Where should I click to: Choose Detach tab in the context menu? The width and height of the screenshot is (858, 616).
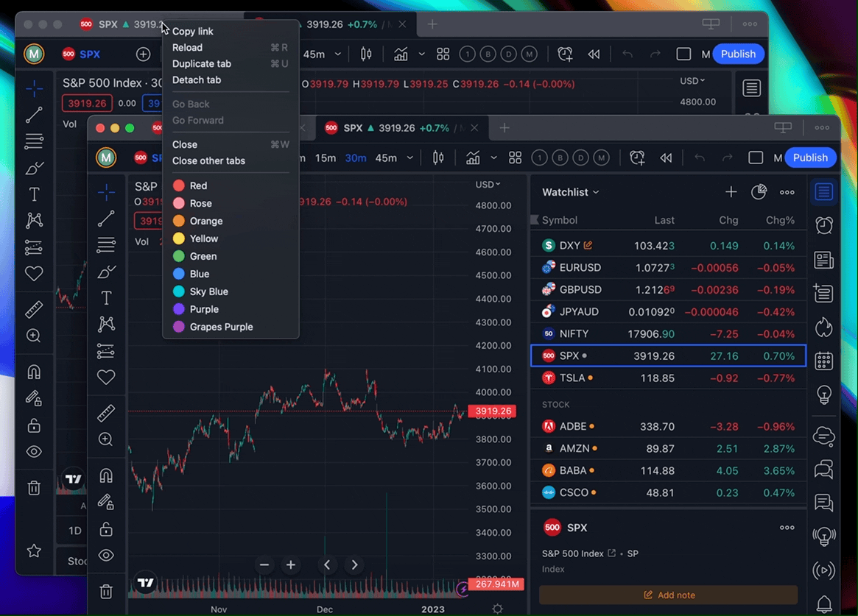pyautogui.click(x=197, y=79)
